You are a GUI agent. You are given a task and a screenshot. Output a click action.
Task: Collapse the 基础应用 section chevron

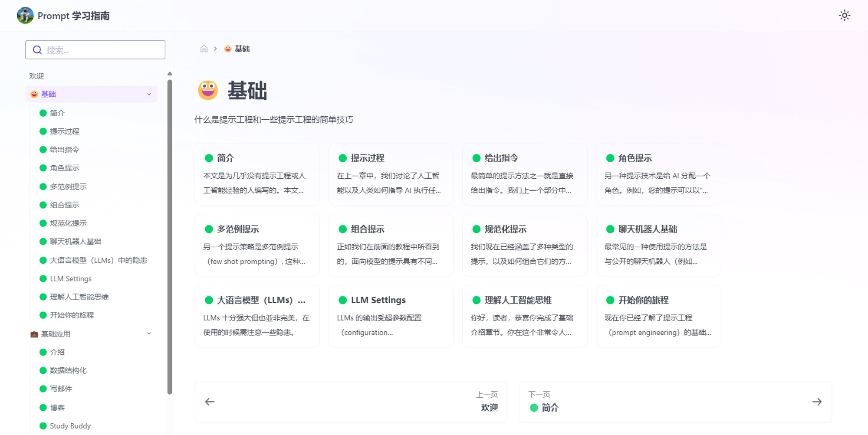pos(149,334)
